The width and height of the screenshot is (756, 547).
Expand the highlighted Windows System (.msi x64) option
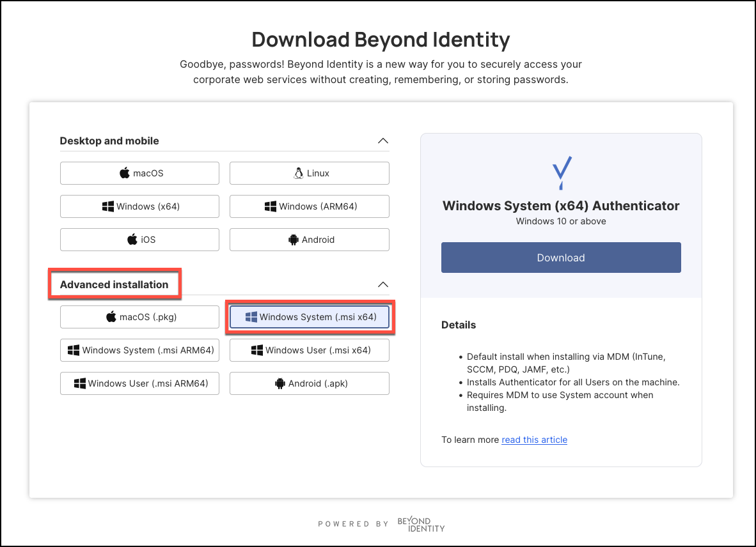coord(310,316)
